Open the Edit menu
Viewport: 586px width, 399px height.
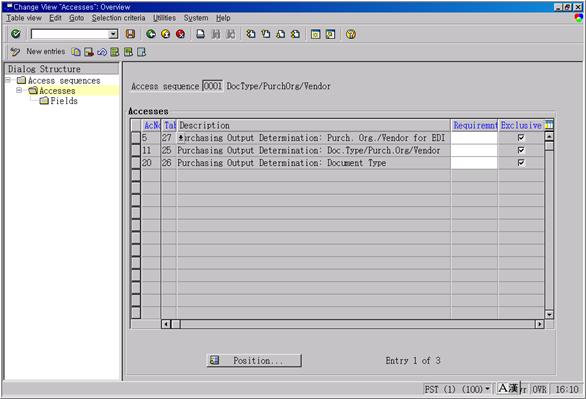[x=55, y=18]
